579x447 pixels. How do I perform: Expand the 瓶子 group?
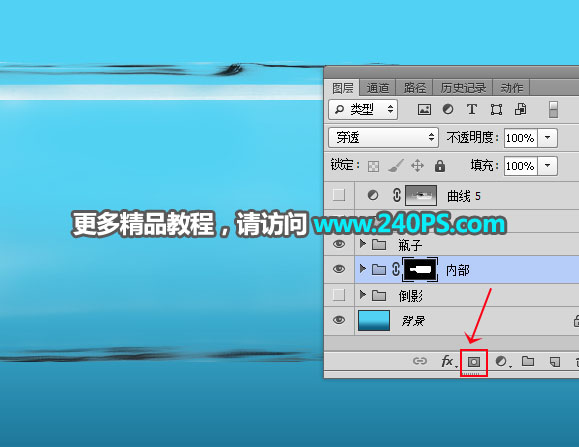pyautogui.click(x=363, y=244)
